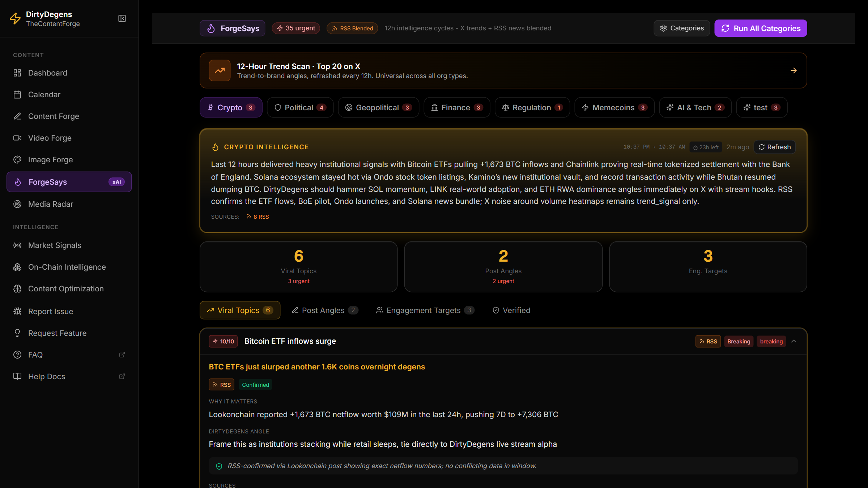868x488 pixels.
Task: Click Run All Categories
Action: (x=761, y=28)
